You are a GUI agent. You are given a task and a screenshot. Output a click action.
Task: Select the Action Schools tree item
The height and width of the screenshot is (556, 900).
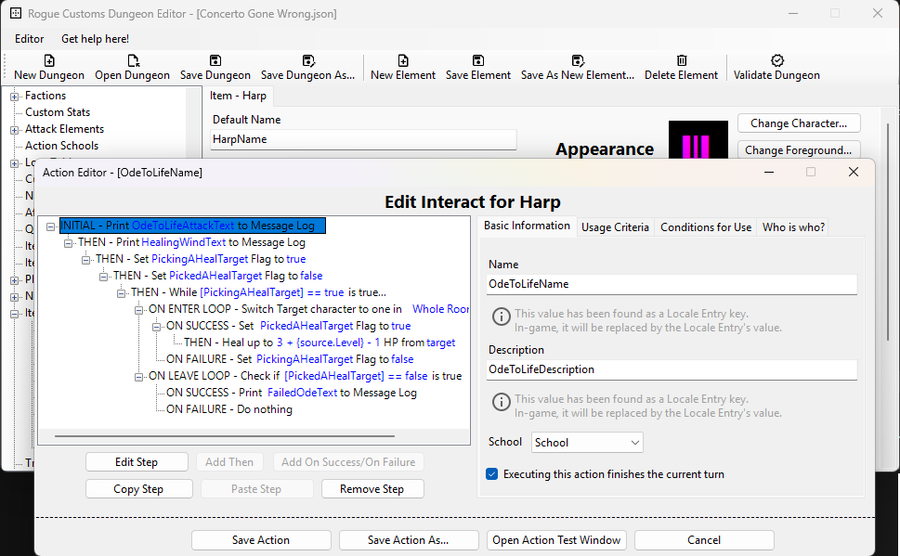click(x=61, y=146)
